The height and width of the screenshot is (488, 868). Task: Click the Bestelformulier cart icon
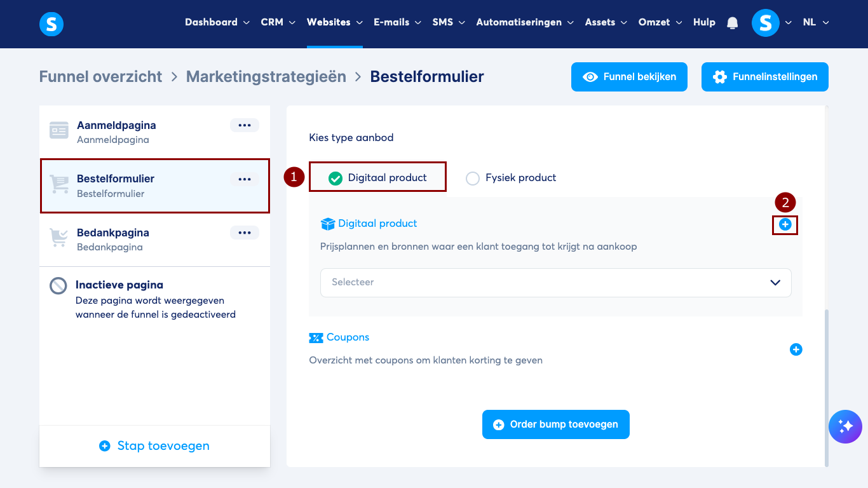[59, 184]
